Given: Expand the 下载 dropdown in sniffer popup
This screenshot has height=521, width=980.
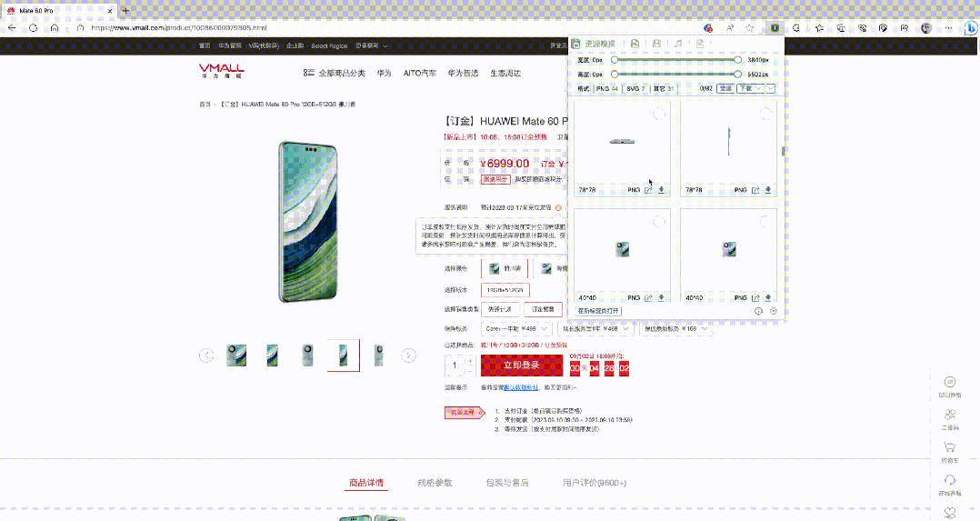Looking at the screenshot, I should pos(751,89).
